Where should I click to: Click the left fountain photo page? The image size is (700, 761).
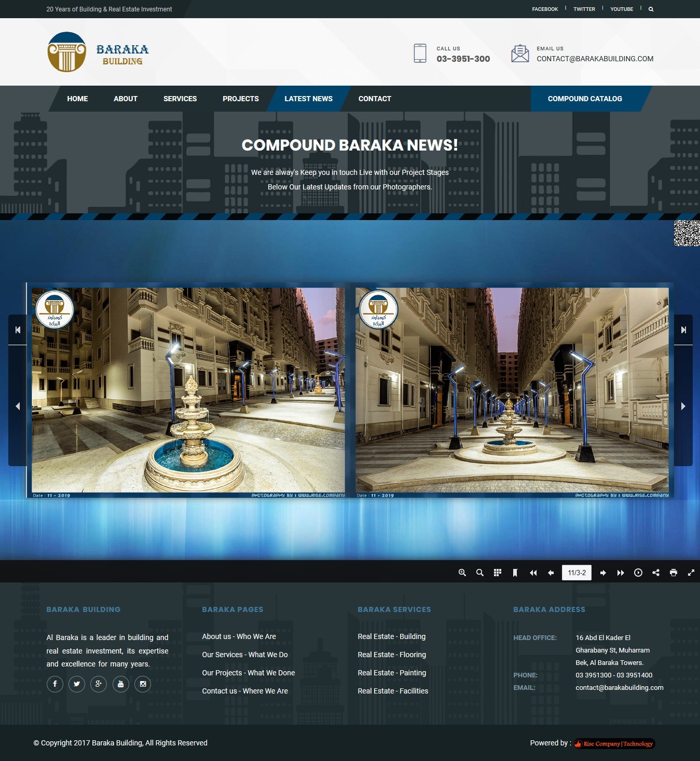pyautogui.click(x=188, y=390)
